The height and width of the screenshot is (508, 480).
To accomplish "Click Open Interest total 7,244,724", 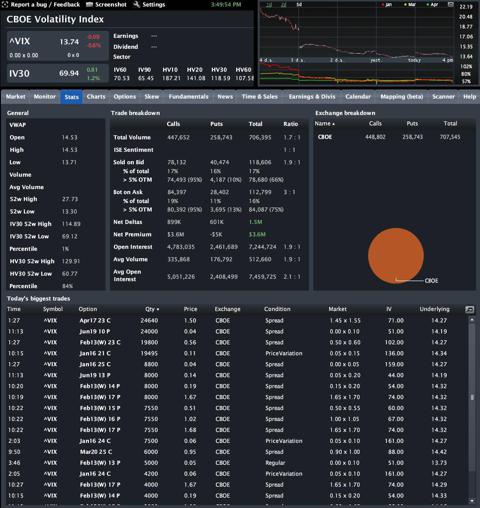I will [263, 247].
